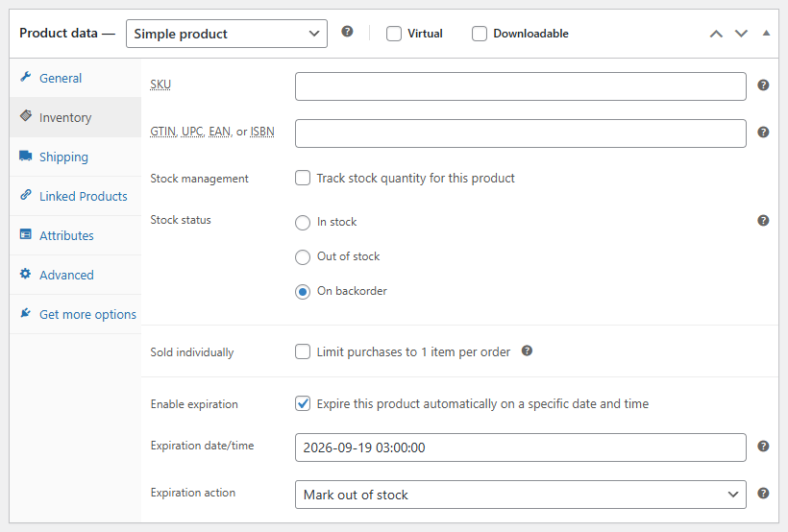Click the Expiration date/time label
The width and height of the screenshot is (788, 532).
[202, 446]
